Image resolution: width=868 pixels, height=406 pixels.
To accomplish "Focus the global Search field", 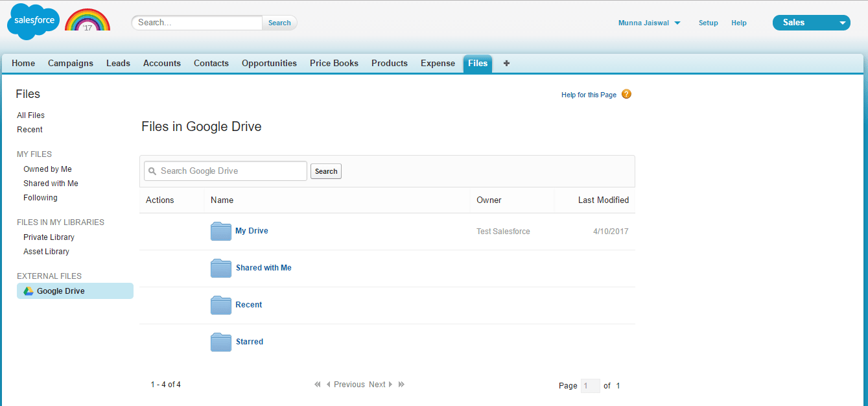I will (x=197, y=23).
